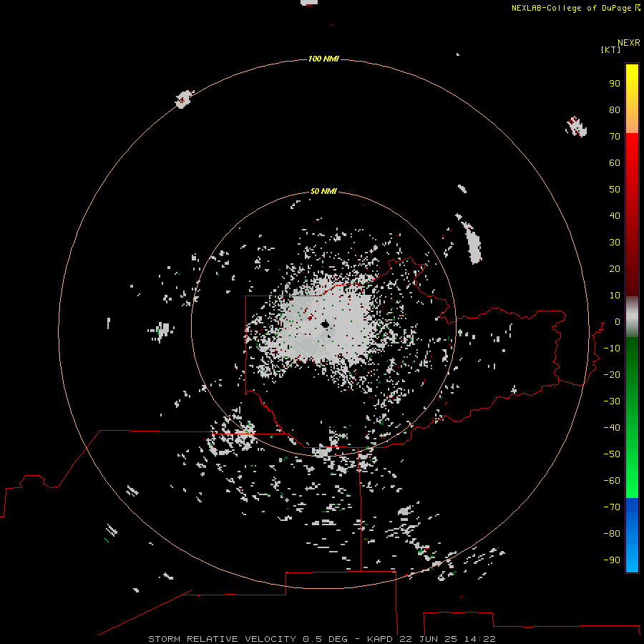Screen dimensions: 644x644
Task: Pick the blue band of the velocity scale
Action: (x=632, y=535)
